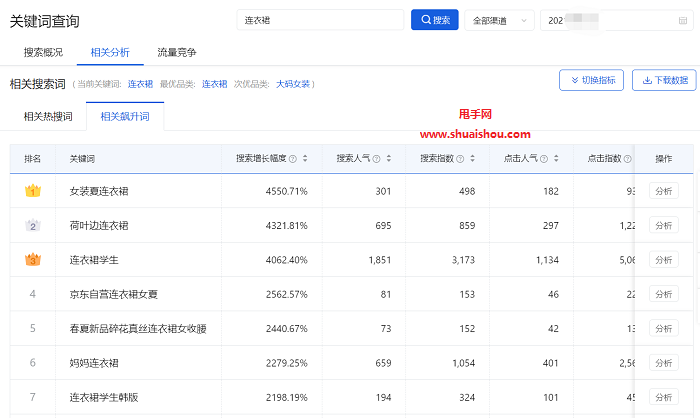
Task: Switch to the 相关热搜词 sub-tab
Action: click(x=48, y=117)
